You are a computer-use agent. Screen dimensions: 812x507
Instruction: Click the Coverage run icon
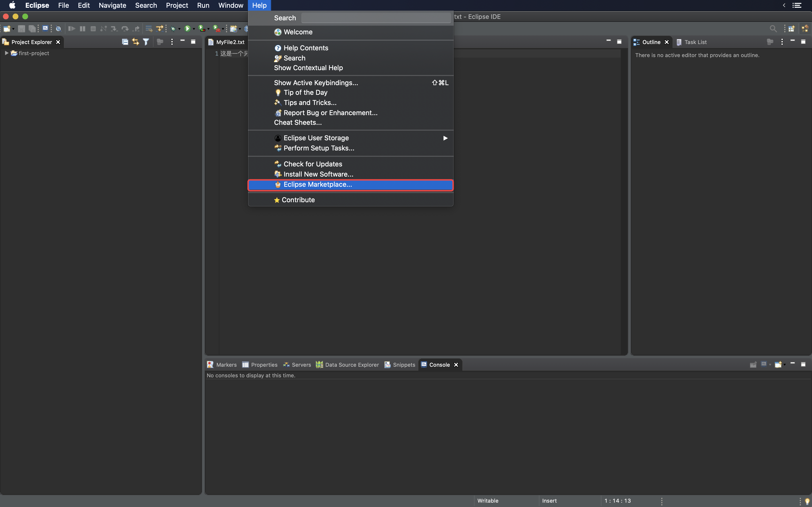202,29
